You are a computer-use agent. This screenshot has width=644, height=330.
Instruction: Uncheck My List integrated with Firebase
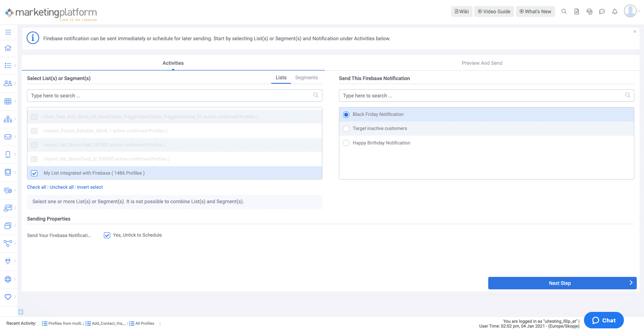34,173
